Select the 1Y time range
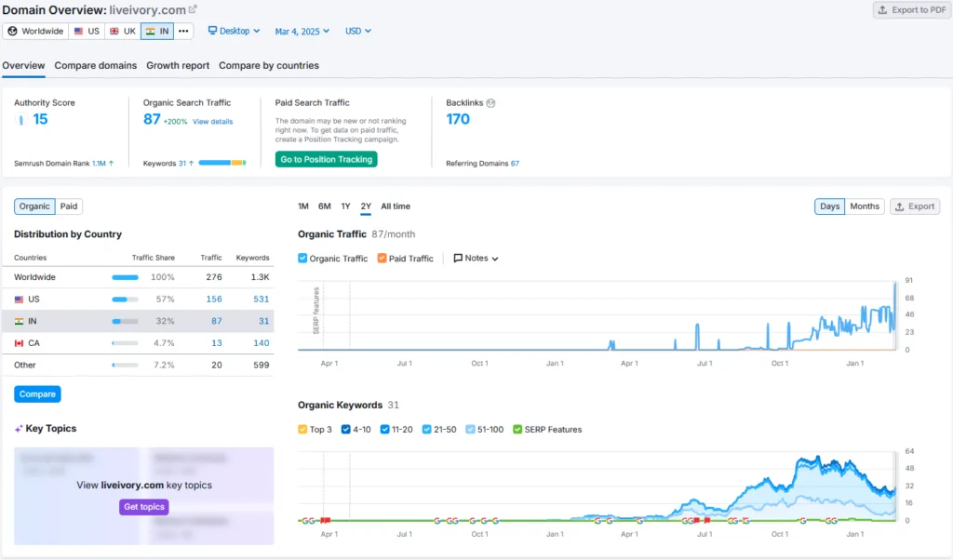The image size is (953, 560). [345, 207]
